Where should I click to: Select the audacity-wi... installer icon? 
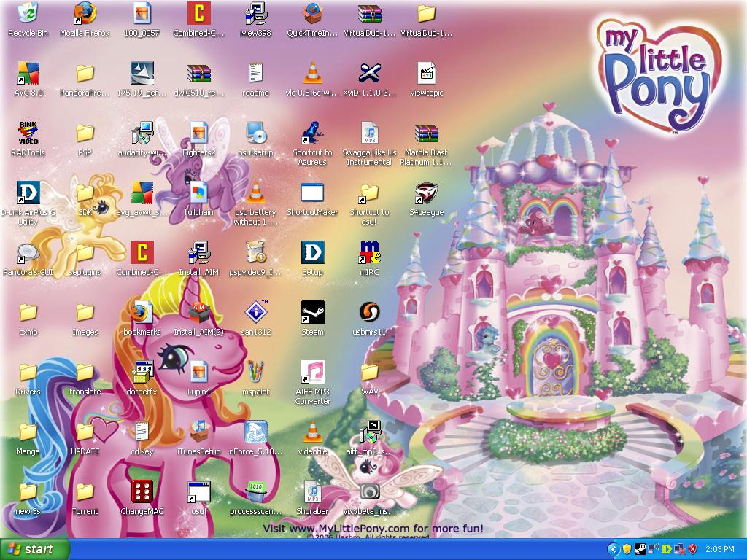coord(142,133)
